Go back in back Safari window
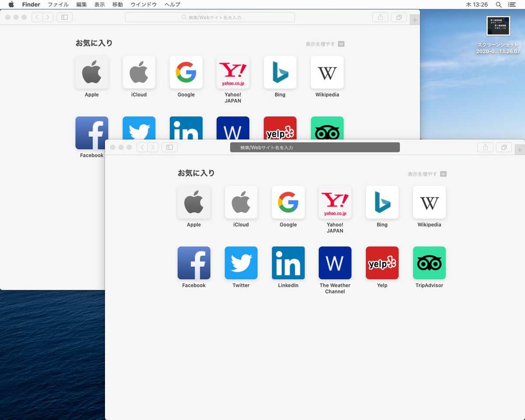Image resolution: width=525 pixels, height=420 pixels. pos(37,17)
